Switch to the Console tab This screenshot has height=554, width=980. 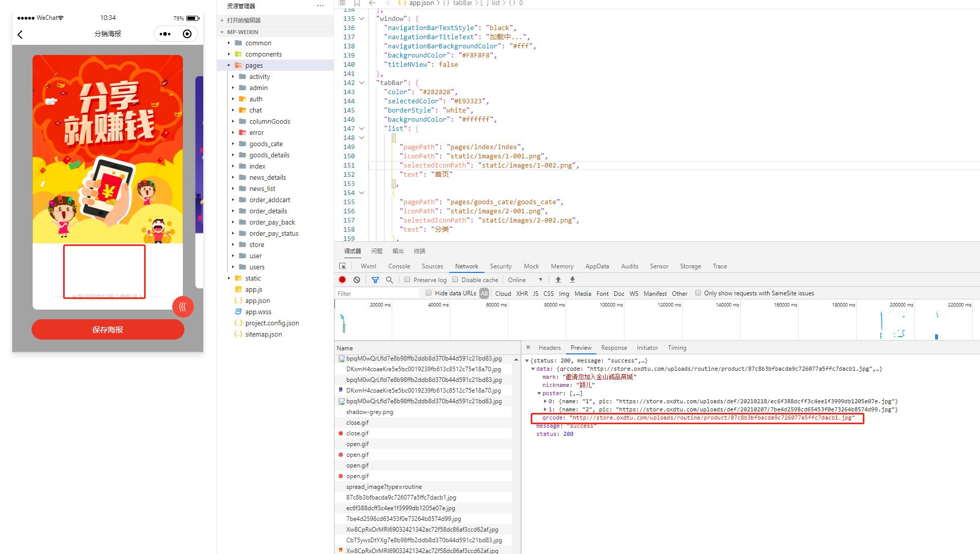click(x=399, y=266)
